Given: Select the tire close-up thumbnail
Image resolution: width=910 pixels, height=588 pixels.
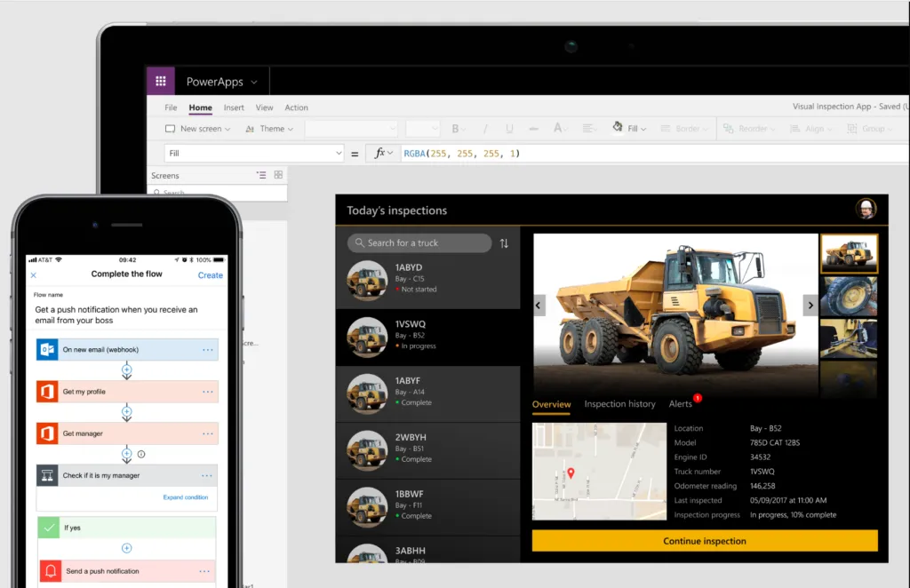Looking at the screenshot, I should click(x=849, y=296).
